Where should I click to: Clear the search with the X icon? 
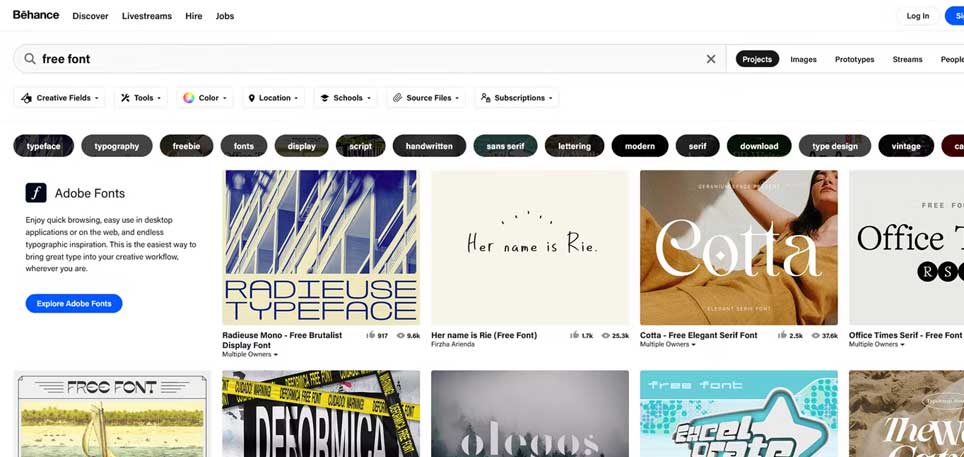[711, 59]
